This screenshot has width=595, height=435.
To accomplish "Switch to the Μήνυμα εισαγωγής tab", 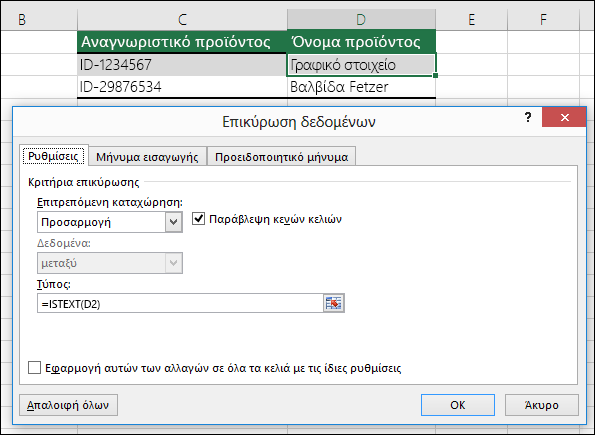I will point(147,156).
